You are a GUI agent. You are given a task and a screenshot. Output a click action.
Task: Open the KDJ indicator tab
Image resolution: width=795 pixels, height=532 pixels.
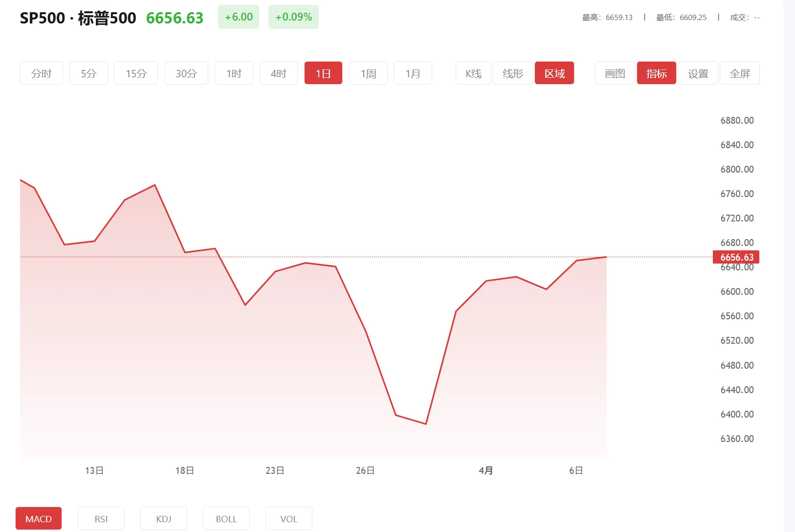pyautogui.click(x=164, y=518)
